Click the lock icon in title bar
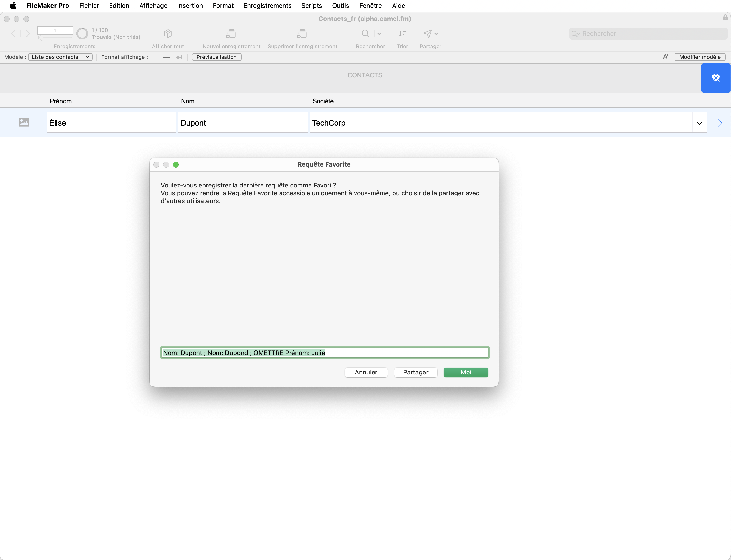This screenshot has height=560, width=731. [x=725, y=18]
